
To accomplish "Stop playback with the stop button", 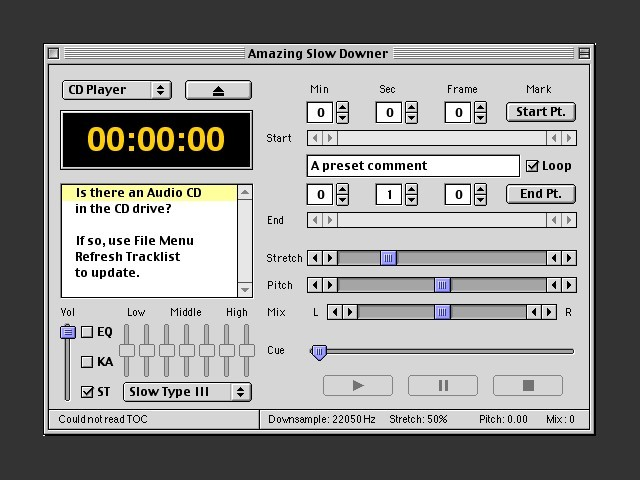I will (528, 385).
